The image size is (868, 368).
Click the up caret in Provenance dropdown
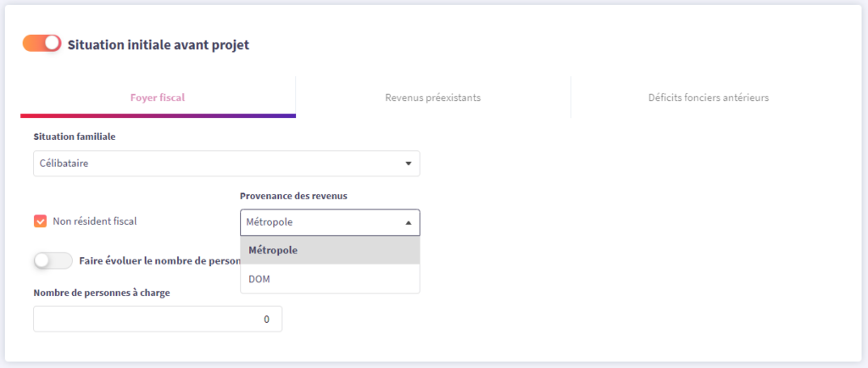coord(408,223)
